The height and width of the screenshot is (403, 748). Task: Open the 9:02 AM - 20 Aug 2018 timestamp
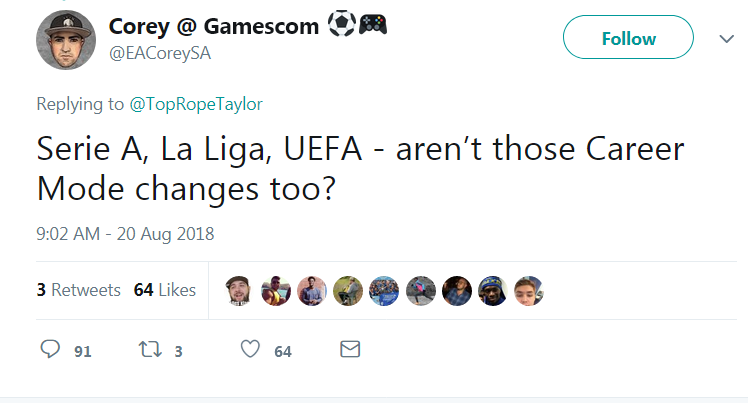click(x=125, y=235)
